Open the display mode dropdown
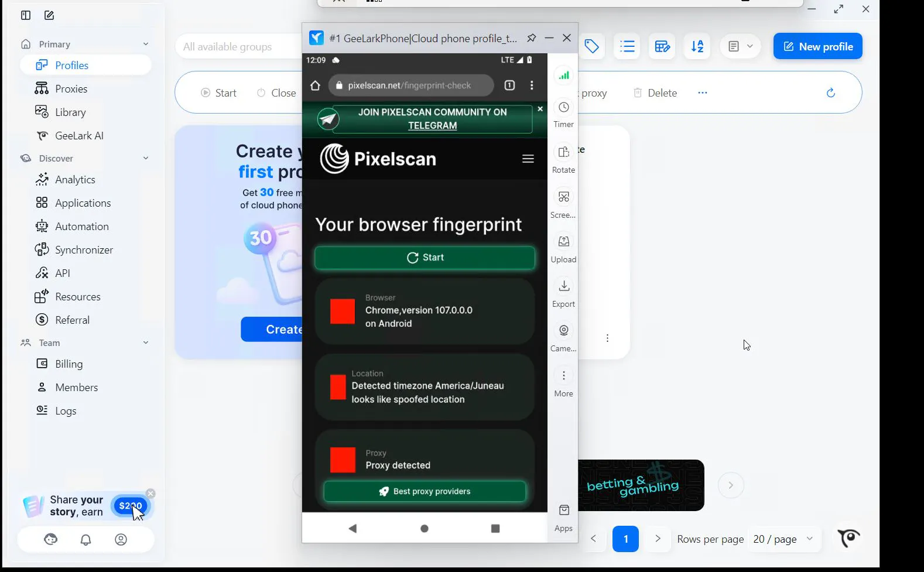The width and height of the screenshot is (924, 572). tap(741, 46)
